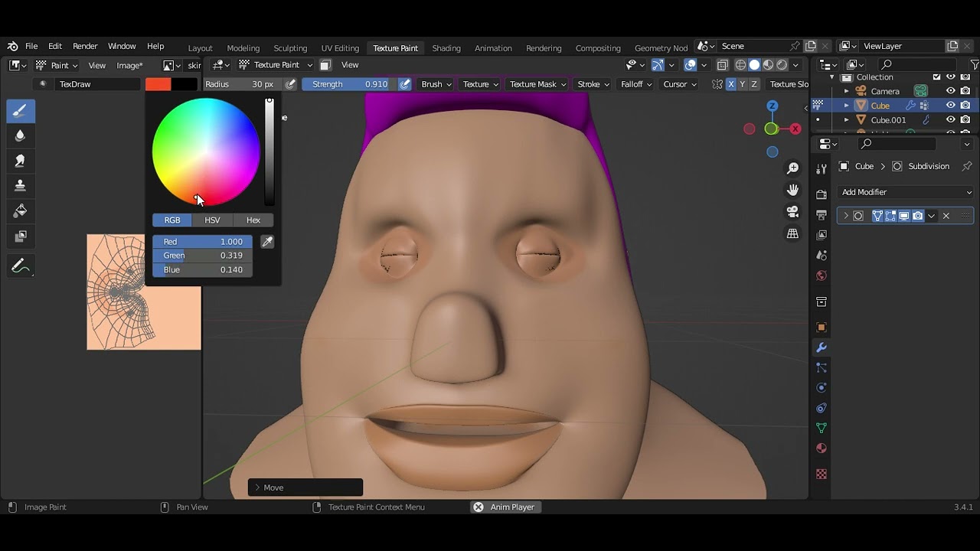Open the Falloff dropdown

coord(636,84)
